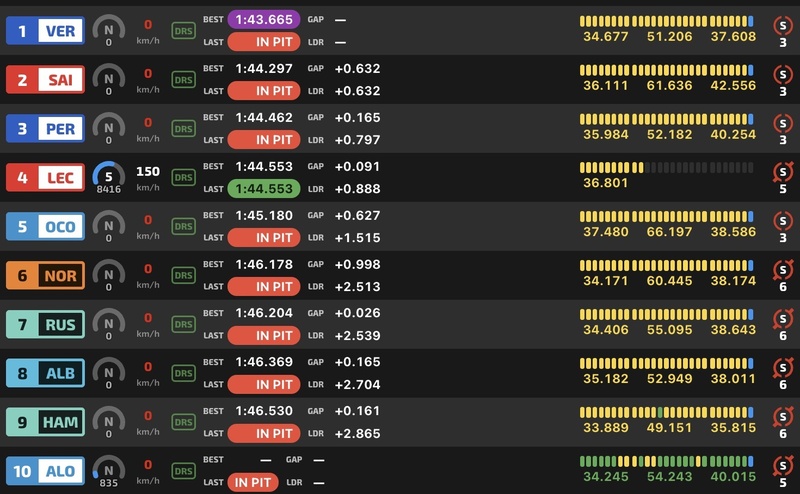Click Leclerc's green last lap 1:44.553
Screen dimensions: 800x494
[264, 189]
